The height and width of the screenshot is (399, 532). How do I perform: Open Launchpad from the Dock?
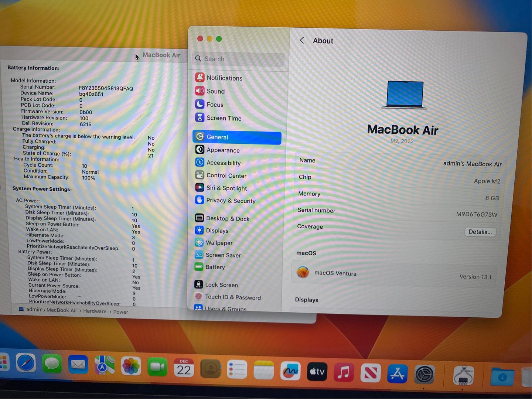click(x=4, y=362)
